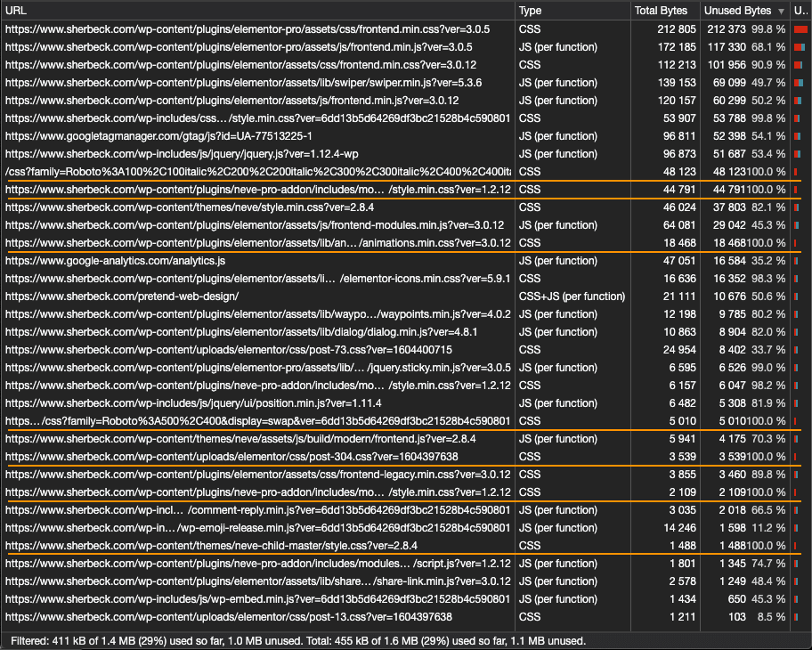This screenshot has width=812, height=650.
Task: Sort by the Total Bytes column header
Action: click(x=665, y=11)
